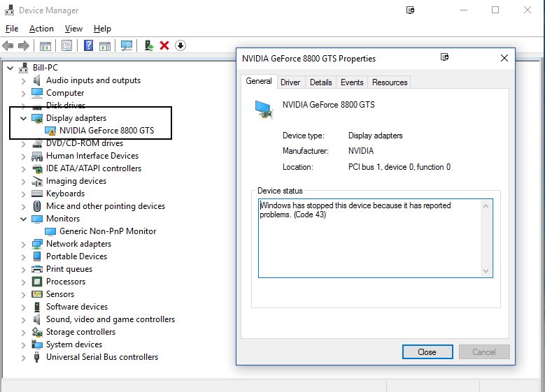545x392 pixels.
Task: Click the Close button in Properties dialog
Action: point(427,352)
